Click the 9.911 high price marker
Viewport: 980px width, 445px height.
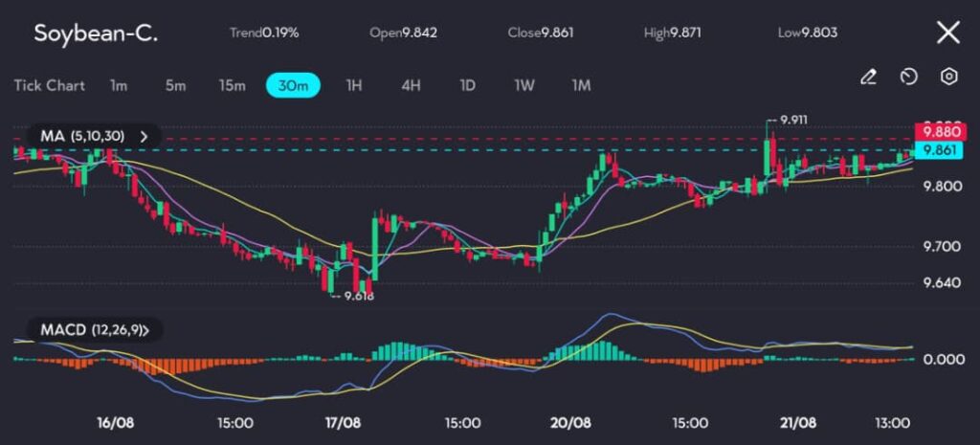(793, 120)
